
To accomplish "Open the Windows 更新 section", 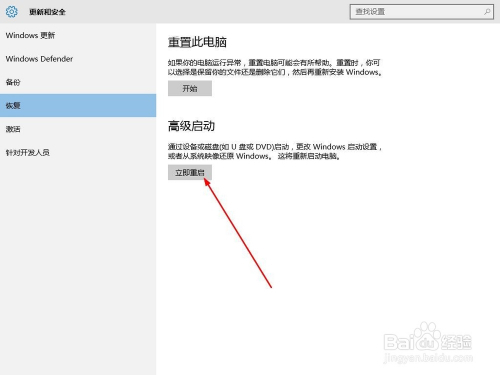I will [x=78, y=35].
